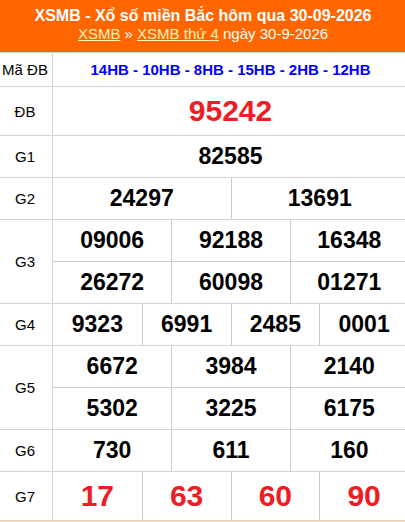
Task: Select the G1 row label
Action: point(25,157)
